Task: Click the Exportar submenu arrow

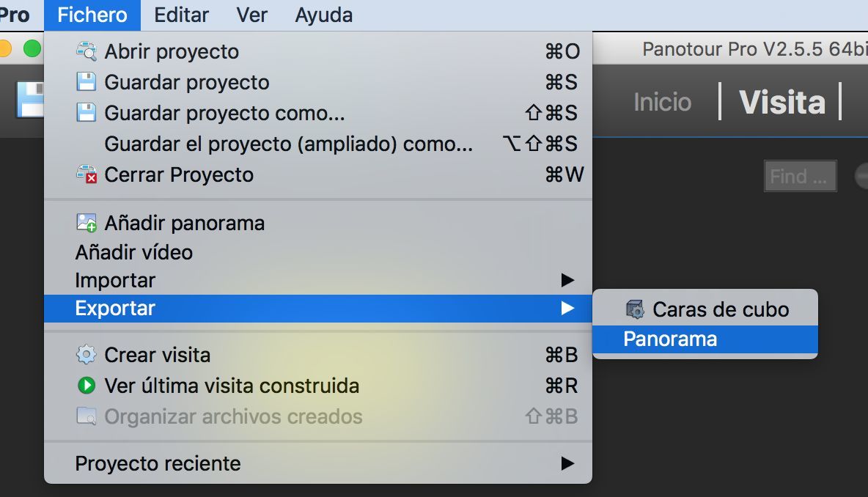Action: pos(567,309)
